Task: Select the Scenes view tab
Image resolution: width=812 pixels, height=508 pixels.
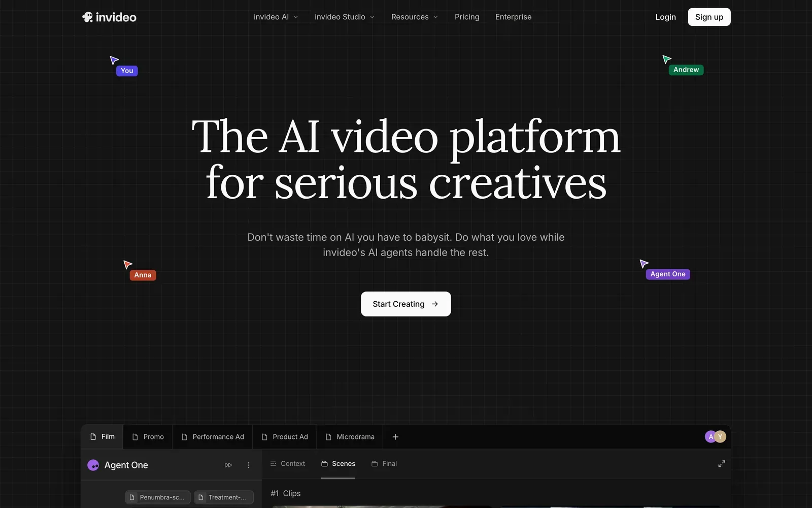Action: [x=338, y=464]
